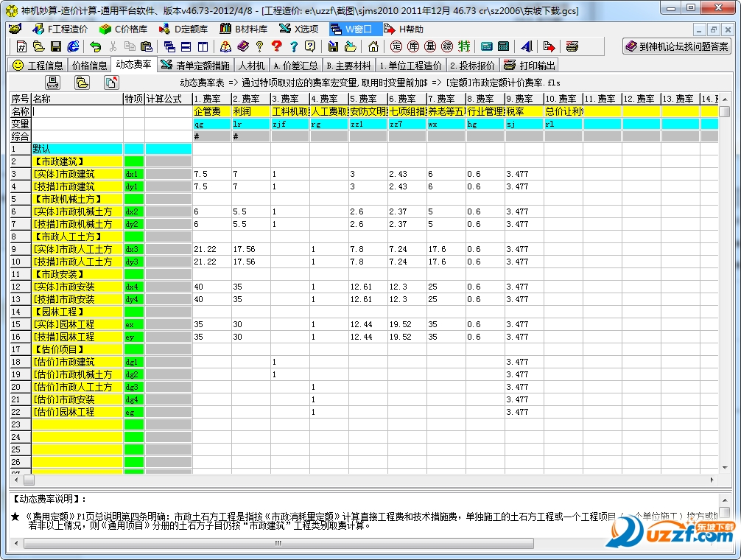This screenshot has width=741, height=560.
Task: Open the D定额库 menu
Action: click(184, 29)
